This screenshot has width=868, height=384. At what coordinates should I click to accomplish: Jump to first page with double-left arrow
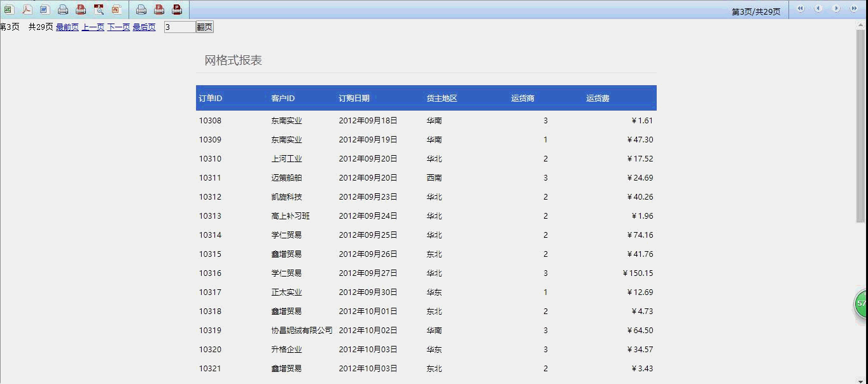[801, 9]
